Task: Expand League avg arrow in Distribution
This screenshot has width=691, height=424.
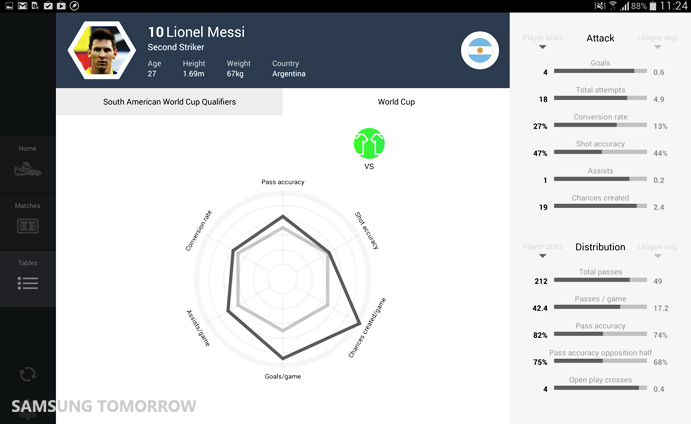Action: coord(657,256)
